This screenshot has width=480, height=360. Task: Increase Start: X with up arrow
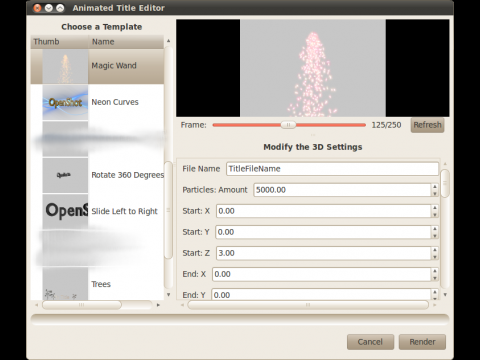tap(435, 208)
